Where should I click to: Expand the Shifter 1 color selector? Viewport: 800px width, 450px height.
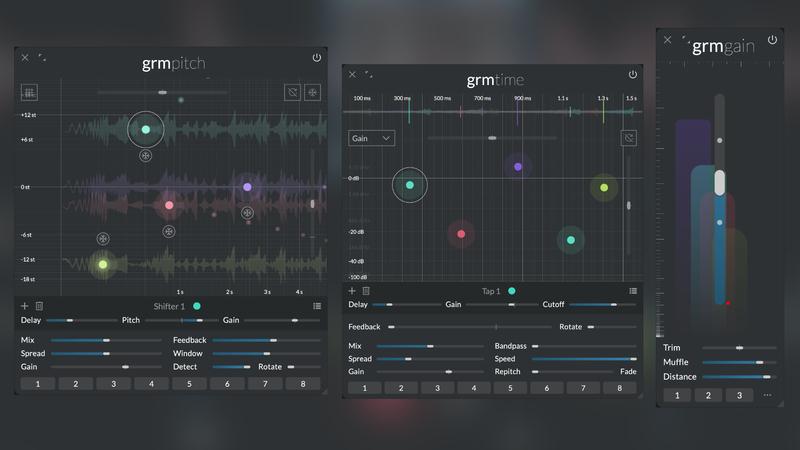(197, 306)
